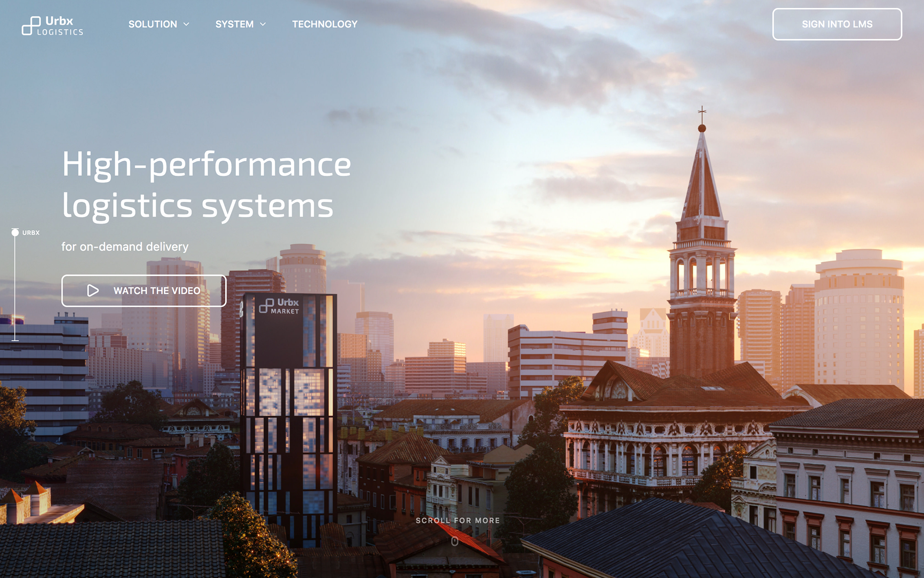
Task: Click the bottom end tick of progress line
Action: point(15,340)
